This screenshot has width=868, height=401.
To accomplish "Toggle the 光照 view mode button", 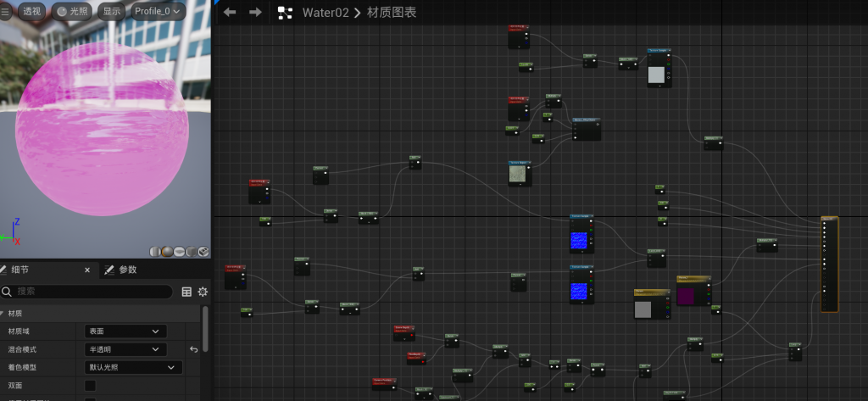I will point(73,12).
